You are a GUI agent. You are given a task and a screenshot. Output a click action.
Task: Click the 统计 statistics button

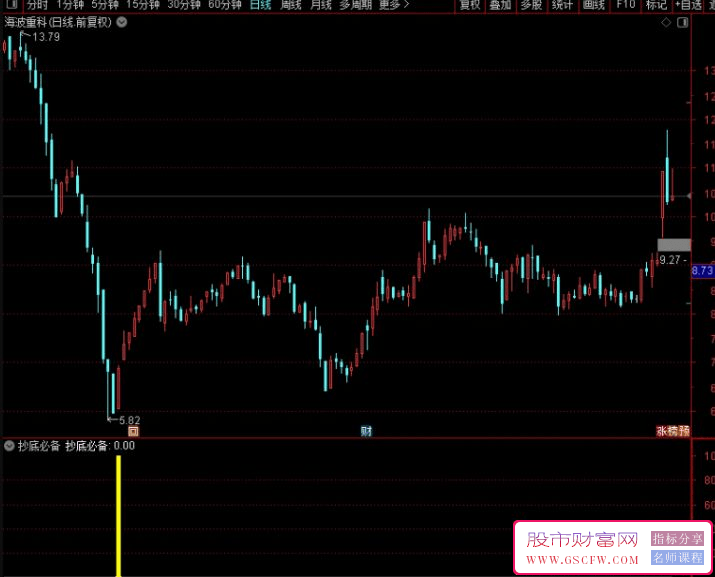[562, 5]
